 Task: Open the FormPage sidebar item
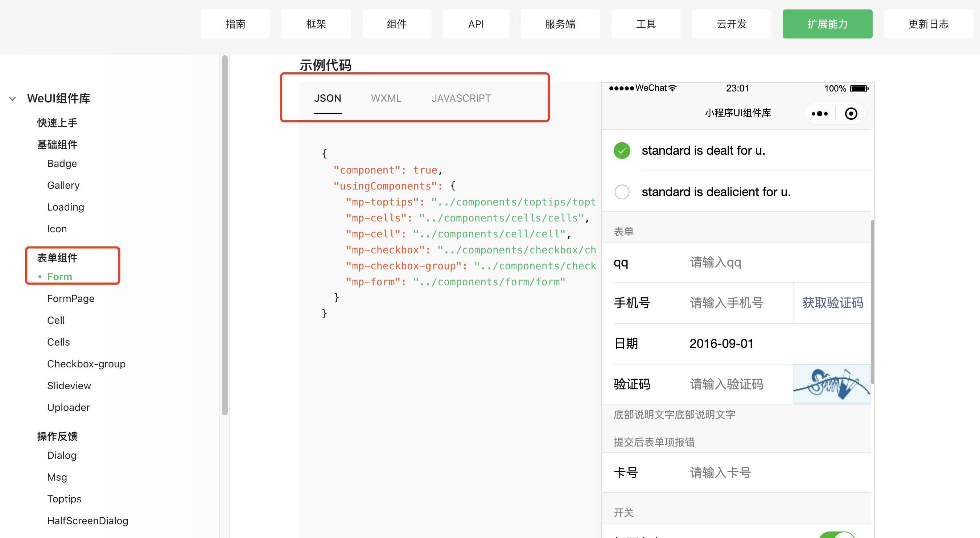tap(70, 298)
